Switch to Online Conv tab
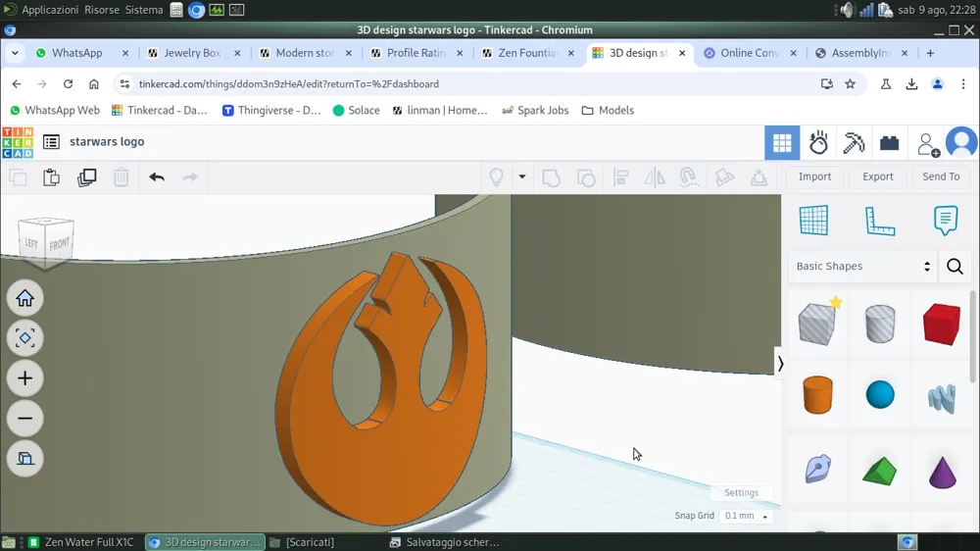Image resolution: width=980 pixels, height=551 pixels. [750, 53]
